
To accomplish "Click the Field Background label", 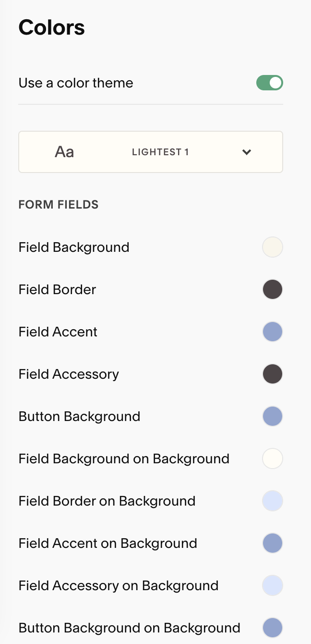I will [74, 248].
